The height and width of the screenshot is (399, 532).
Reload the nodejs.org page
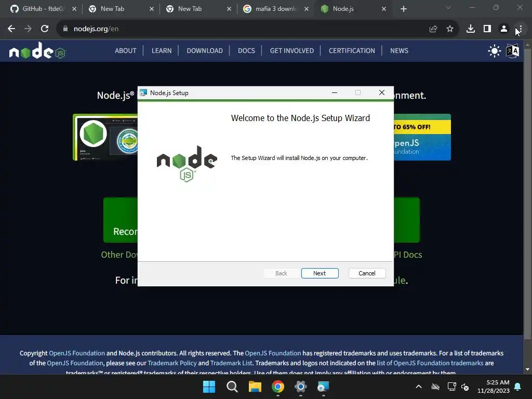click(45, 29)
